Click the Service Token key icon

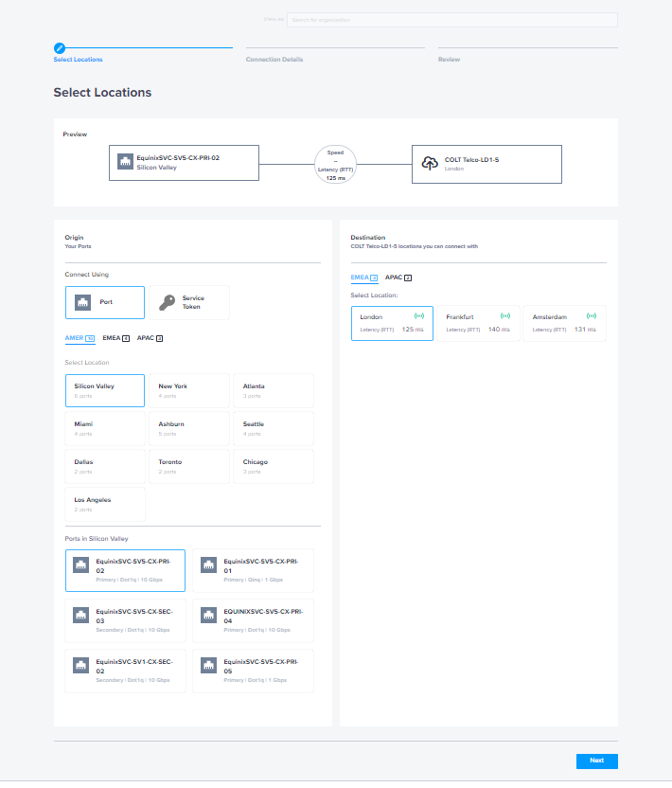(167, 302)
